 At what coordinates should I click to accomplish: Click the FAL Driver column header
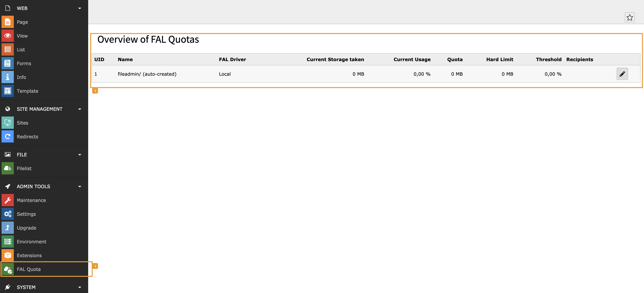[232, 59]
